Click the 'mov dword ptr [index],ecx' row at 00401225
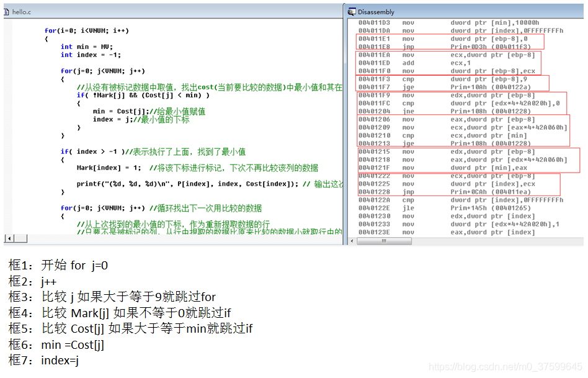Image resolution: width=588 pixels, height=378 pixels. tap(447, 184)
